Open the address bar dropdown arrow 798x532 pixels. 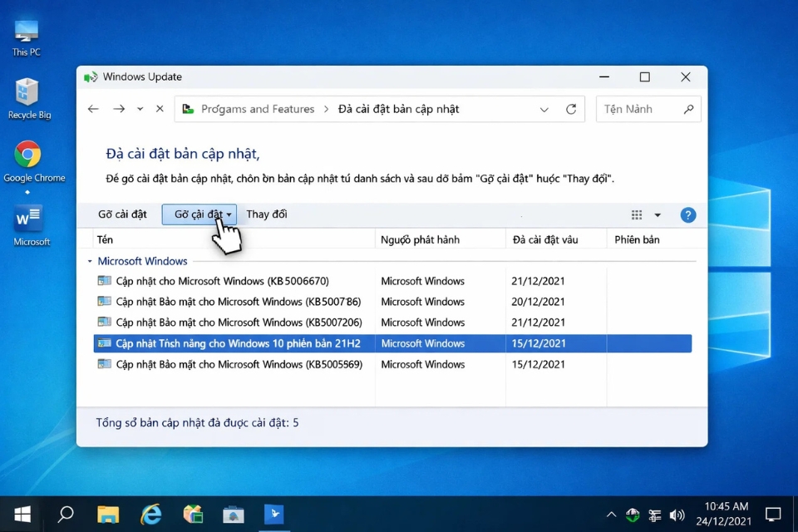click(544, 109)
